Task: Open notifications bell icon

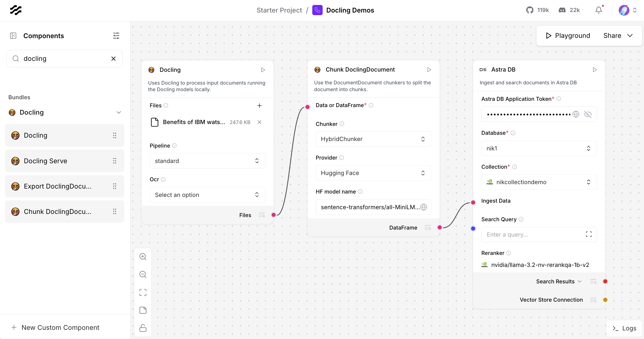Action: coord(599,10)
